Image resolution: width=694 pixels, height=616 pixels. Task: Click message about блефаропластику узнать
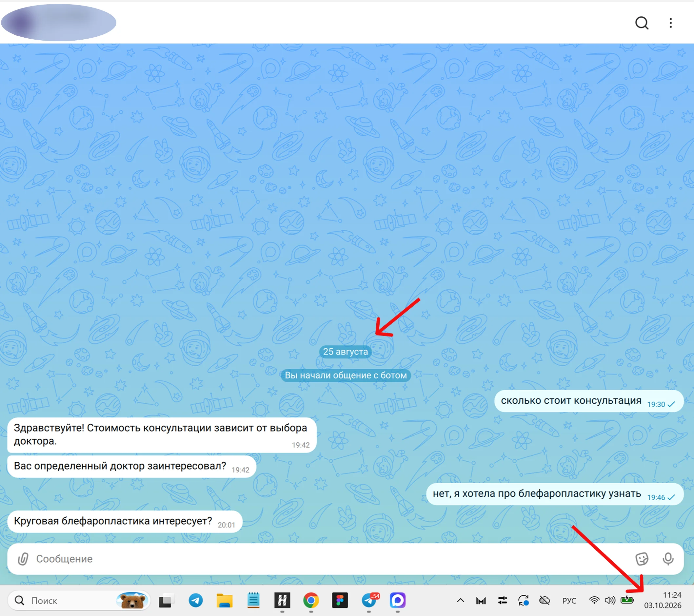(x=555, y=494)
